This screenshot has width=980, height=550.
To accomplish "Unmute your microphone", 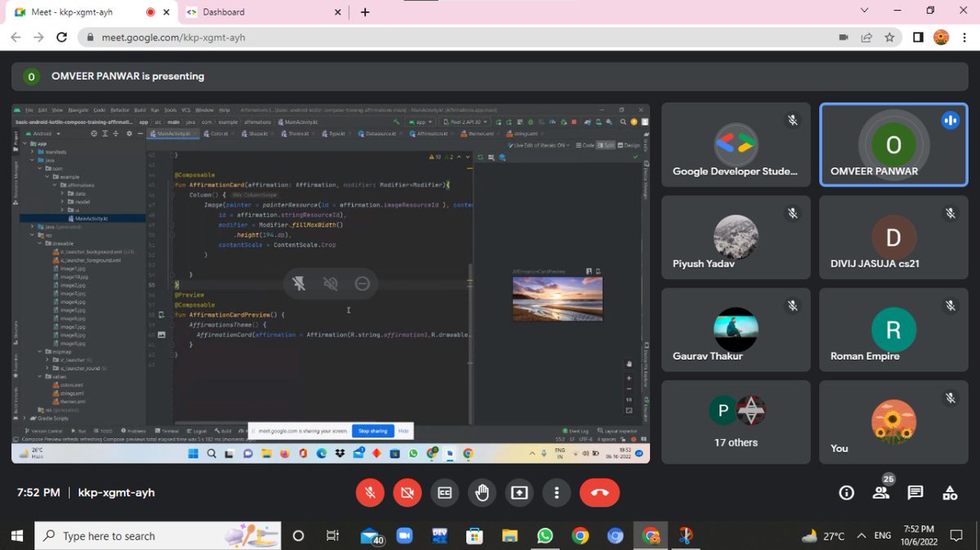I will point(370,492).
